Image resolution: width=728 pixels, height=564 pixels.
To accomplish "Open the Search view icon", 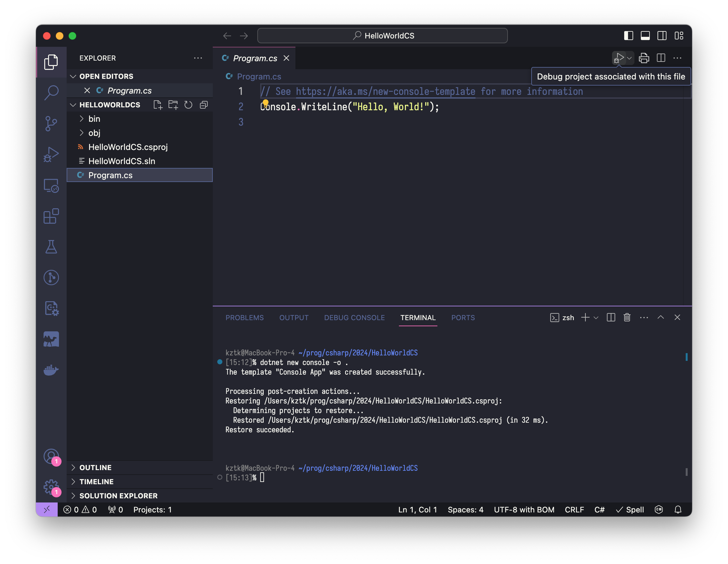I will pos(51,93).
